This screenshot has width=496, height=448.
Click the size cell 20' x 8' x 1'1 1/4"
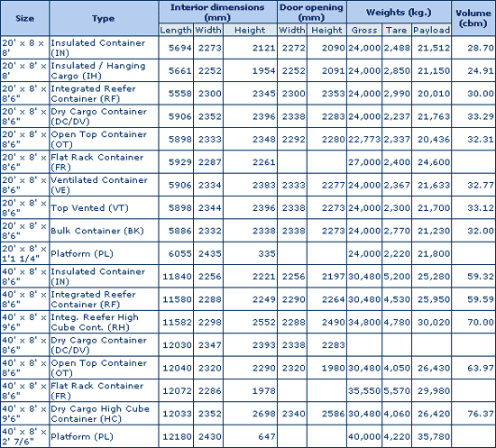[24, 253]
